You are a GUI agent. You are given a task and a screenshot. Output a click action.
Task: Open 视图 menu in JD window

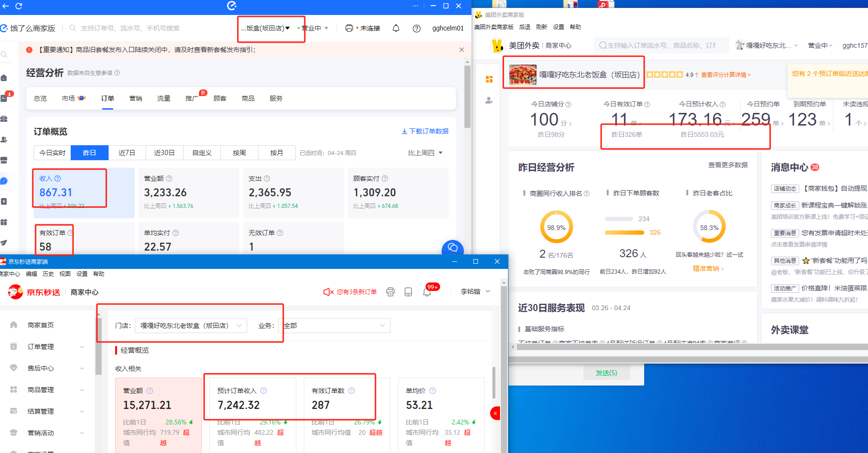(x=65, y=274)
